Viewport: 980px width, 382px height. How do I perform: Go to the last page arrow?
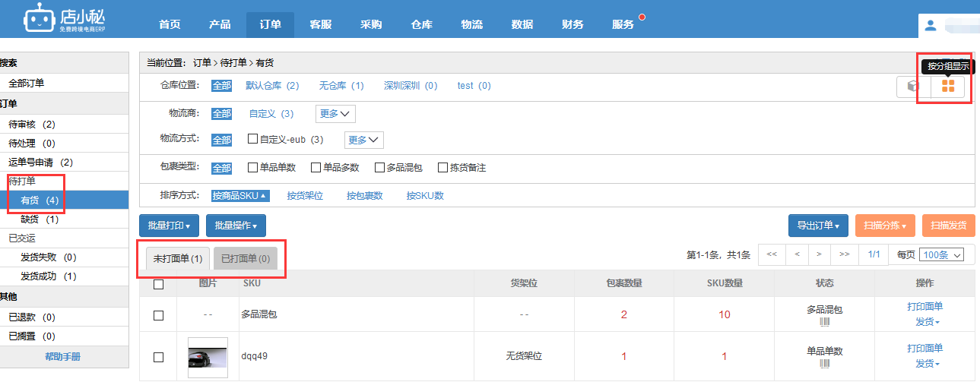click(844, 254)
